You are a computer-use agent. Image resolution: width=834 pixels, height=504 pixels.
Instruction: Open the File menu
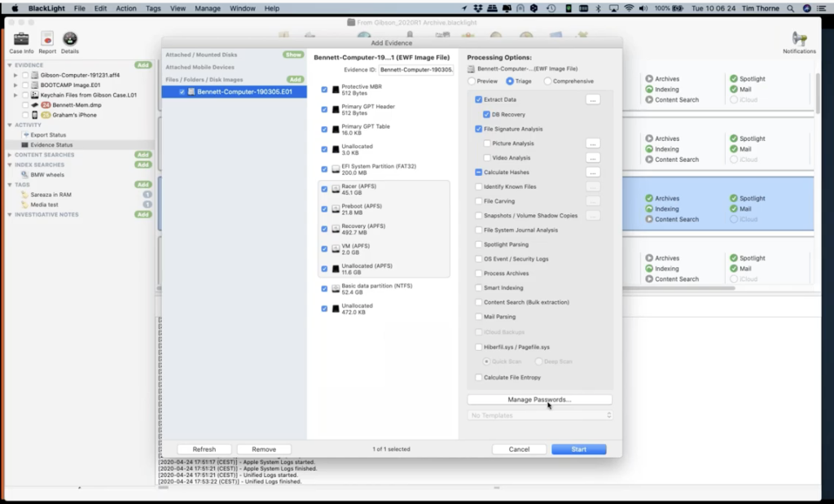pos(79,8)
